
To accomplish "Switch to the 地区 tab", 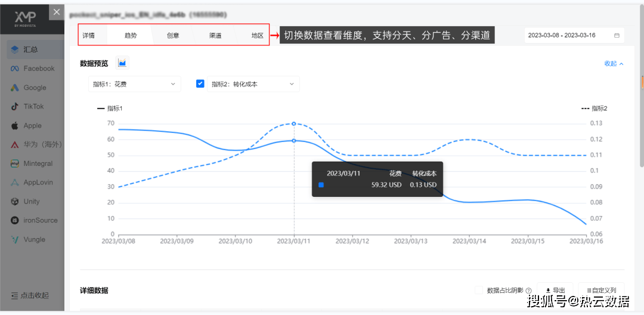I will 258,35.
